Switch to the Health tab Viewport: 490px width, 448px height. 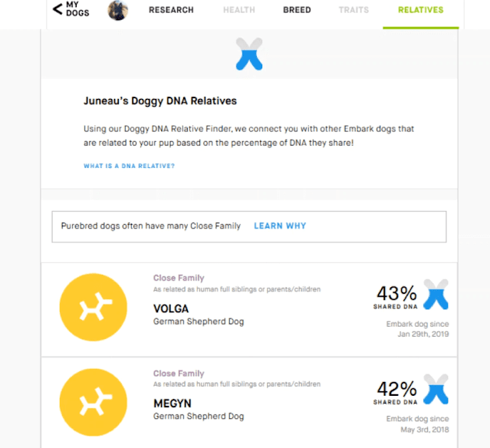coord(239,10)
